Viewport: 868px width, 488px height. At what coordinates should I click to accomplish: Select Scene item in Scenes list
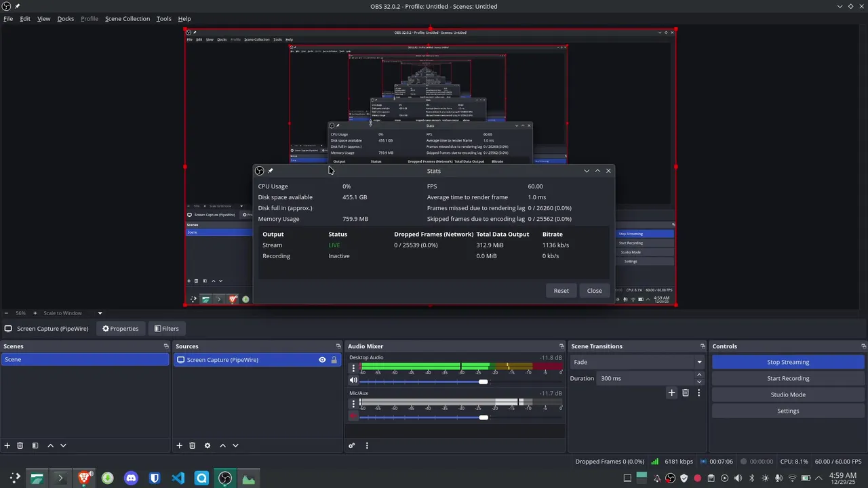click(x=85, y=359)
